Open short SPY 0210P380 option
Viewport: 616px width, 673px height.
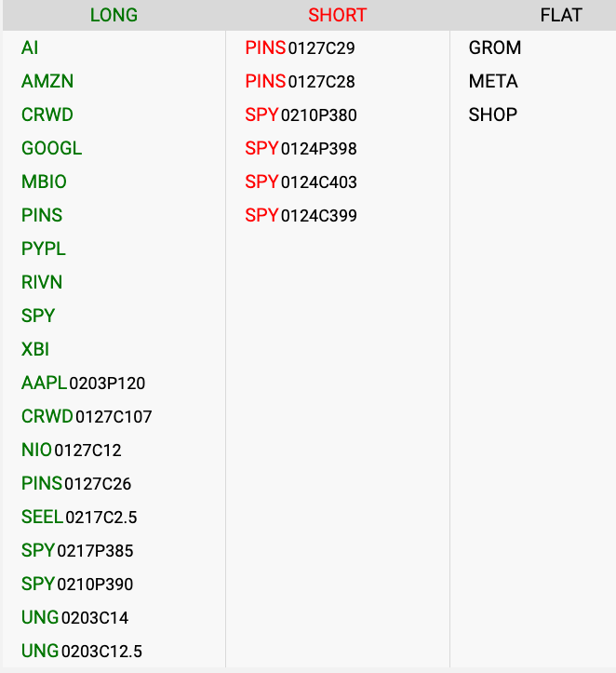pos(301,115)
